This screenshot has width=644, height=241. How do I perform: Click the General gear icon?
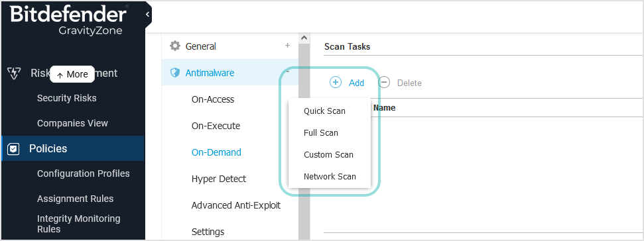175,46
